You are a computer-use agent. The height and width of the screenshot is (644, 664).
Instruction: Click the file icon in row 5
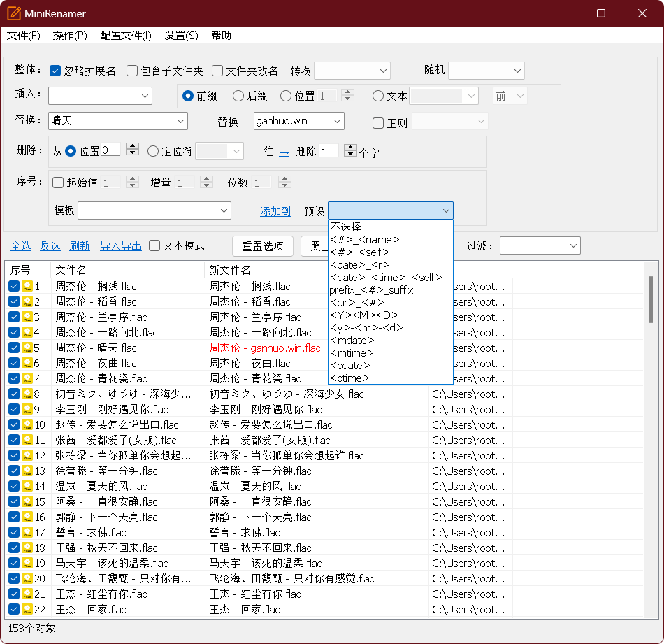(27, 348)
